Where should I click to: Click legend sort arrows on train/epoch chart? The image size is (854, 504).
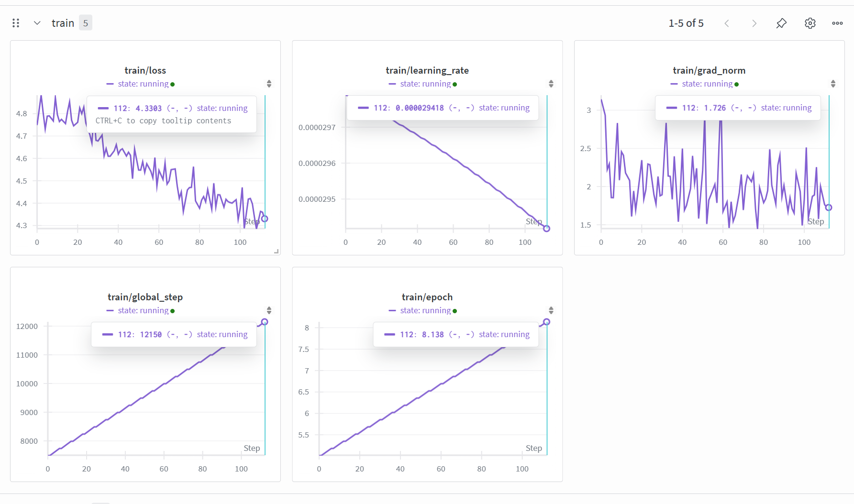tap(551, 310)
